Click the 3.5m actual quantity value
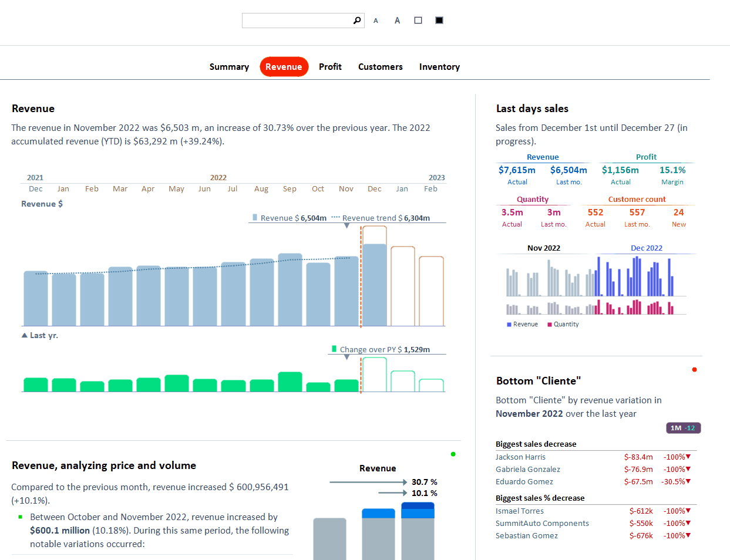The image size is (730, 560). pos(512,212)
